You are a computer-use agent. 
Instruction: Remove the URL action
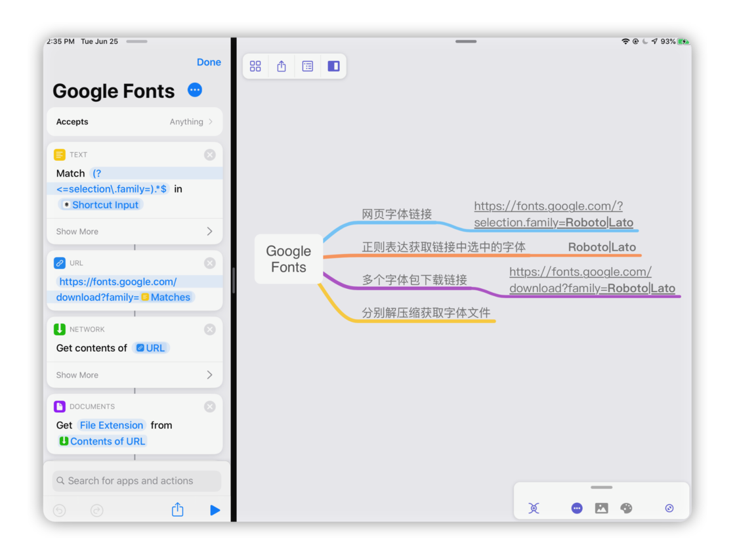pos(209,263)
